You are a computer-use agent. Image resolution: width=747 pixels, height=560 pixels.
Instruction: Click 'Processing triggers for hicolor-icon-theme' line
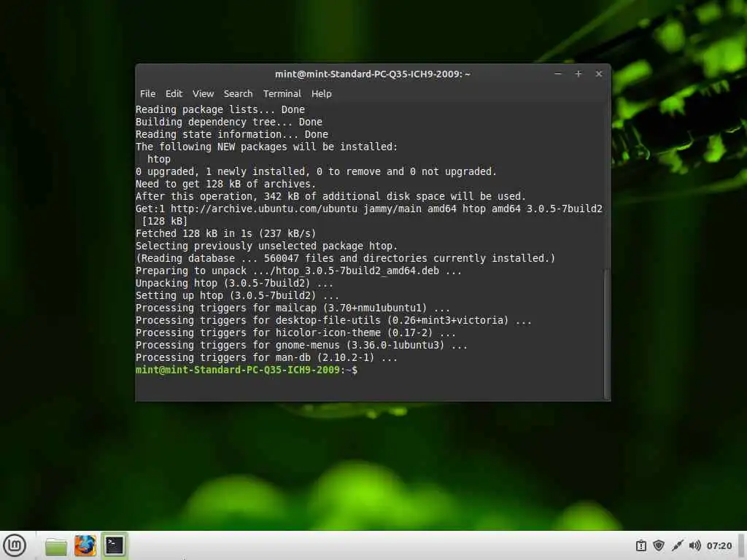(x=295, y=332)
